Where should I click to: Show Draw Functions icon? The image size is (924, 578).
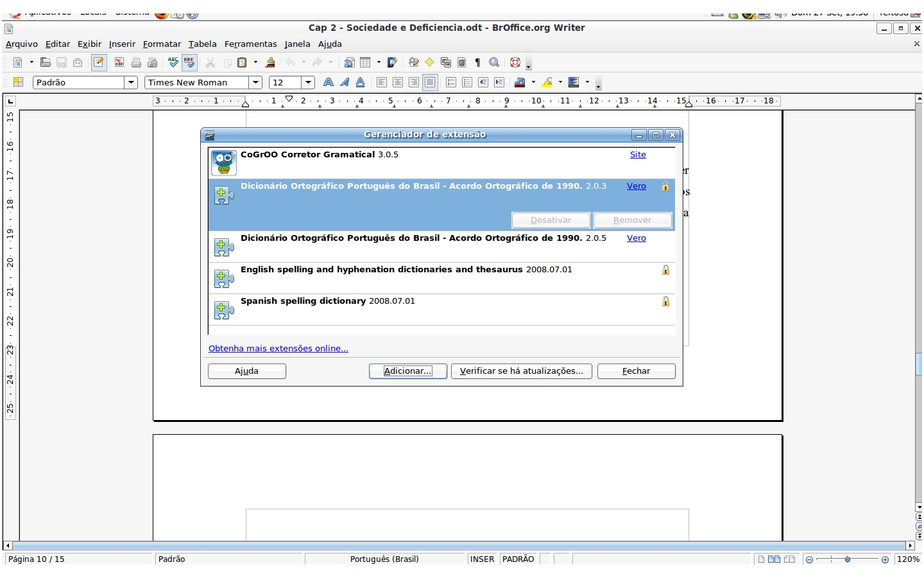click(393, 62)
